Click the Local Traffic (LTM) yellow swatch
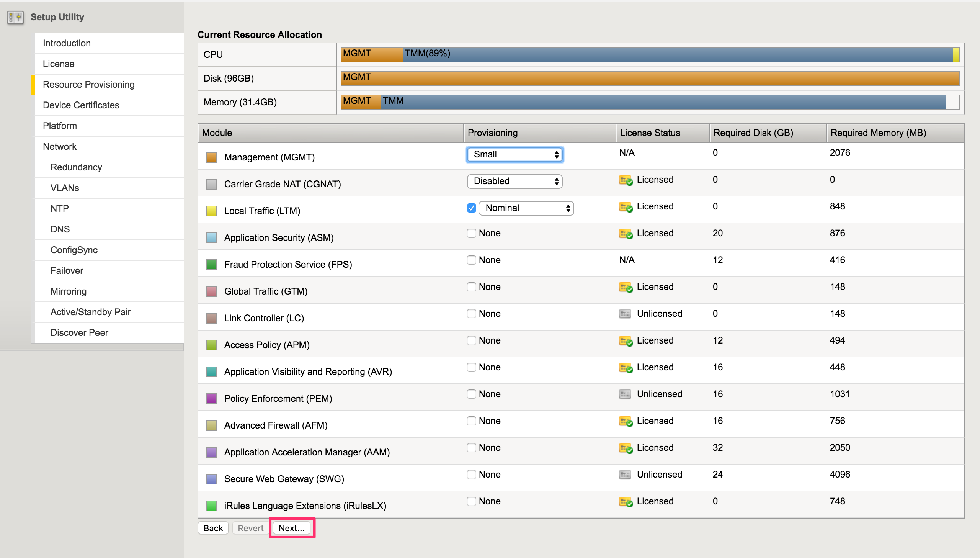This screenshot has height=558, width=980. coord(211,211)
